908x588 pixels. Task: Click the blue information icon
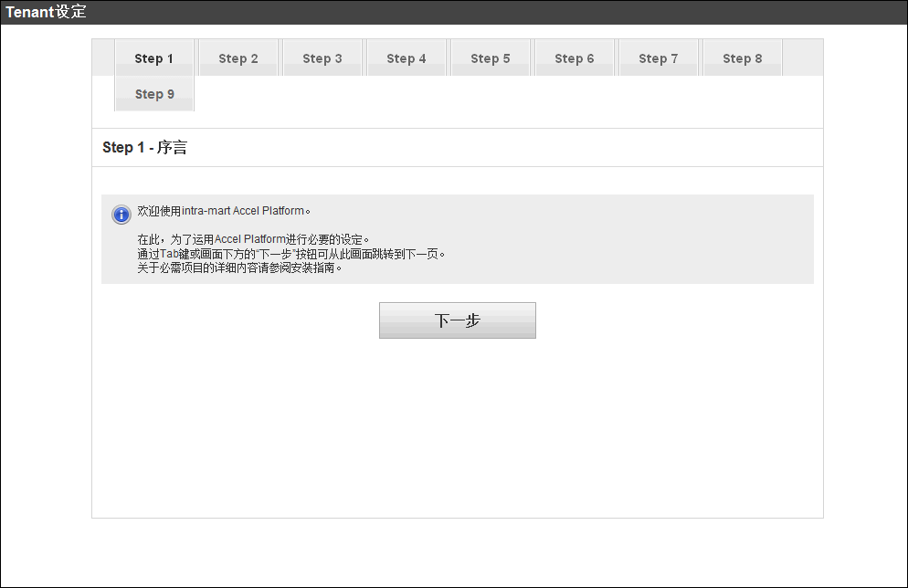click(x=121, y=215)
